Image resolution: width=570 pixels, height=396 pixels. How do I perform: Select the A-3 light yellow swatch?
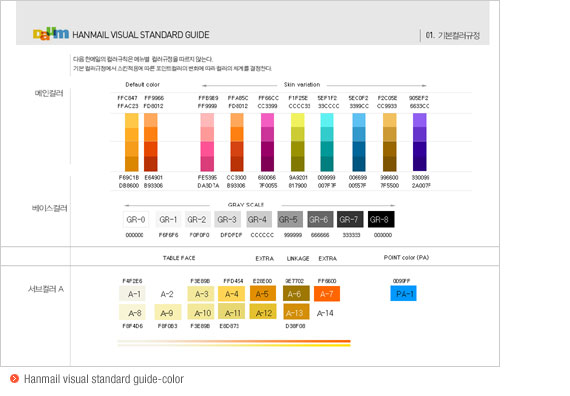point(201,294)
